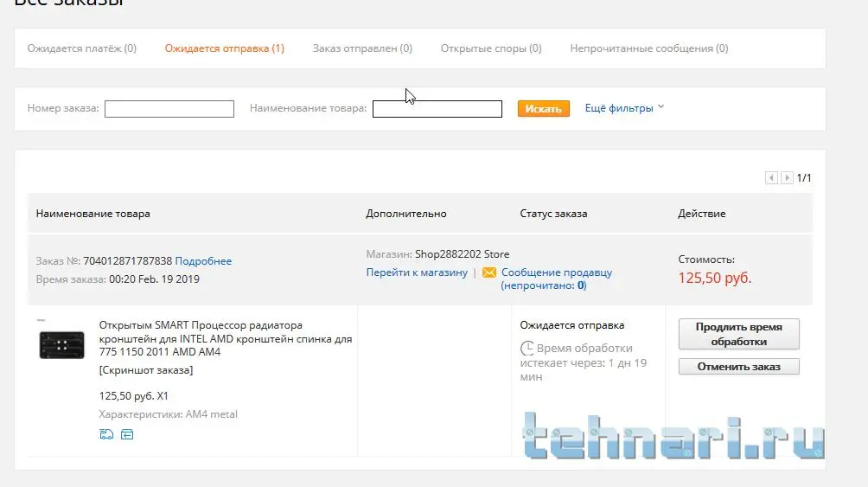868x487 pixels.
Task: Open the 'Открытые споры (0)' tab
Action: click(491, 48)
